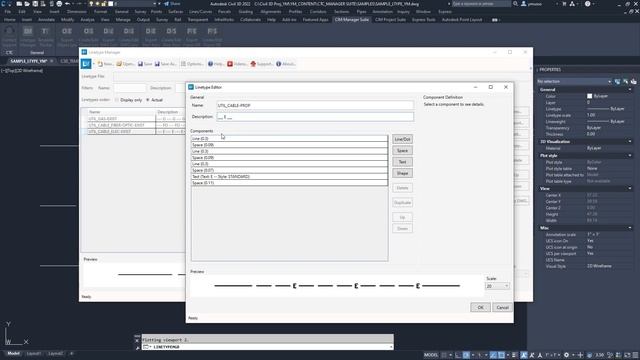
Task: Click the Share button in title bar
Action: pyautogui.click(x=172, y=4)
